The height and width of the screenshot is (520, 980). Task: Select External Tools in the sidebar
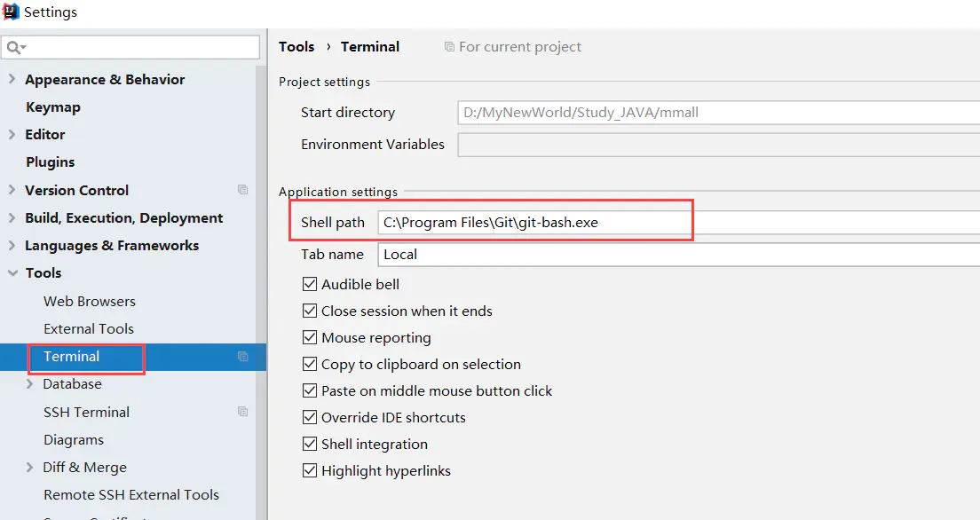tap(88, 329)
